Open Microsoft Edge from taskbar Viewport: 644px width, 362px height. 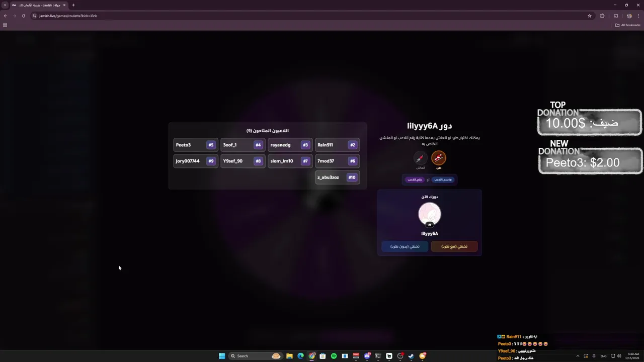click(x=300, y=356)
